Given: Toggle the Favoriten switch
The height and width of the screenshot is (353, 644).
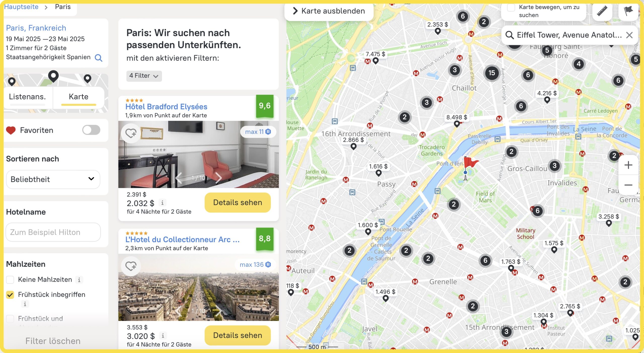Looking at the screenshot, I should pyautogui.click(x=91, y=130).
